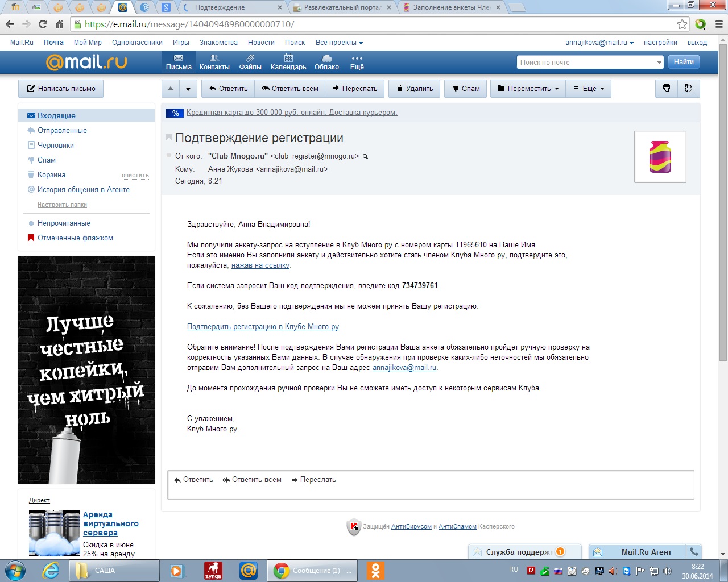728x582 pixels.
Task: Launch Internet Explorer from taskbar
Action: tap(51, 571)
